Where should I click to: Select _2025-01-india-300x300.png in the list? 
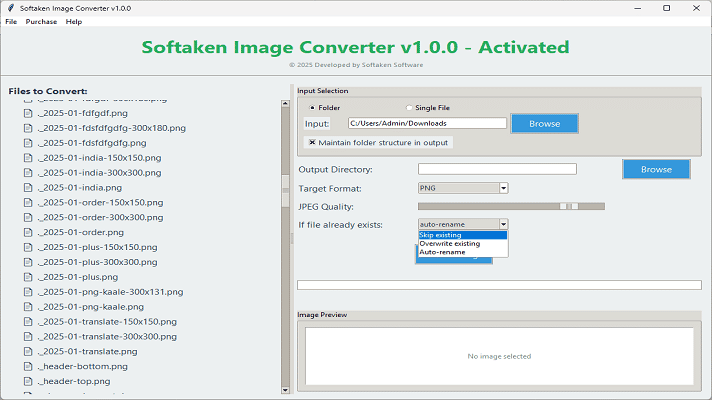(99, 173)
